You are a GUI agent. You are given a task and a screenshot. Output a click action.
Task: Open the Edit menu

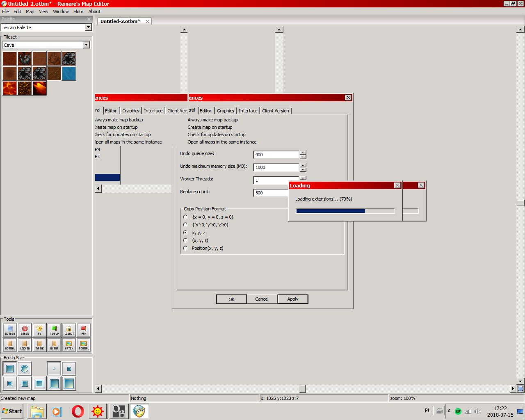(17, 11)
